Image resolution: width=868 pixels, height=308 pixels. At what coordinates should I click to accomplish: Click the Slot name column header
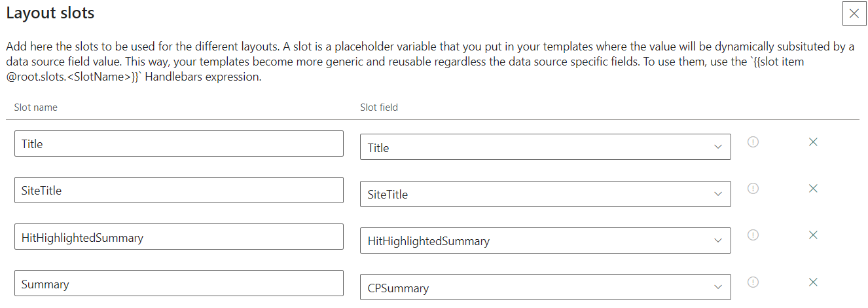(x=36, y=107)
